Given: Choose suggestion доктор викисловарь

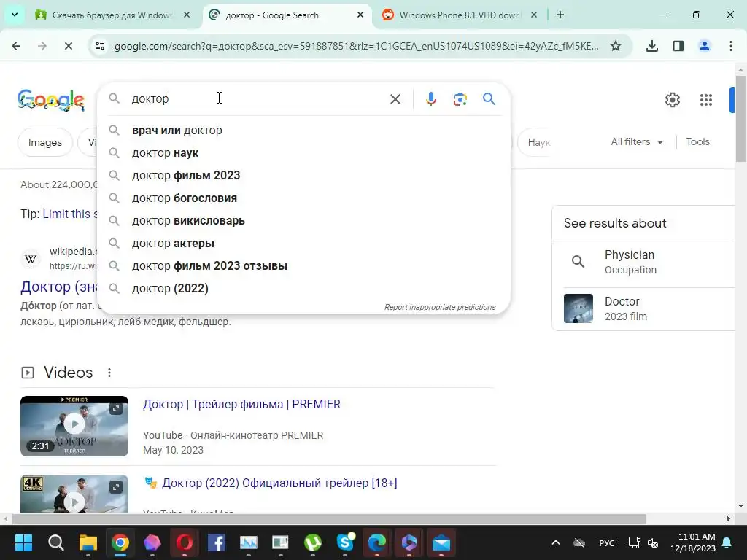Looking at the screenshot, I should point(303,220).
